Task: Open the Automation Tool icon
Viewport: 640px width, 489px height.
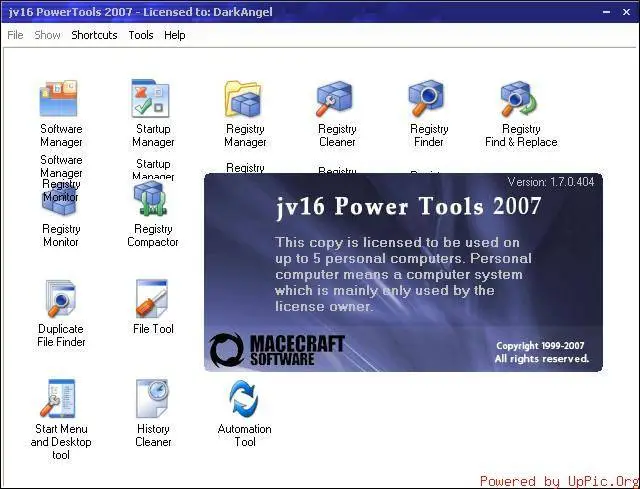Action: click(244, 399)
